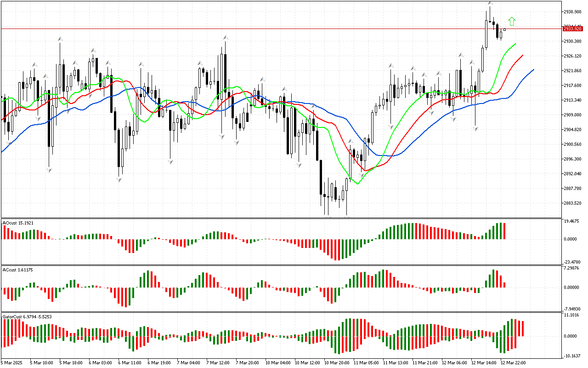Click the 5 Mar 10:00 time label

[42, 363]
